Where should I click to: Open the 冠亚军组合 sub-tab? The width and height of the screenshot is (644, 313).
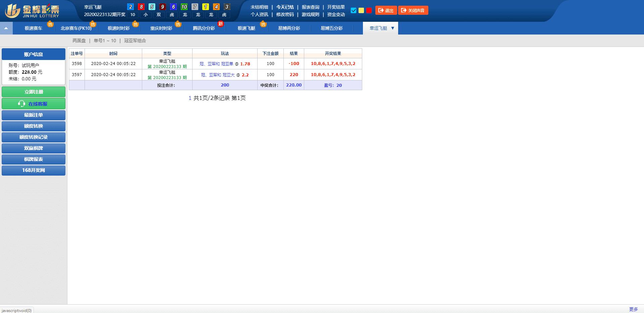tap(135, 41)
